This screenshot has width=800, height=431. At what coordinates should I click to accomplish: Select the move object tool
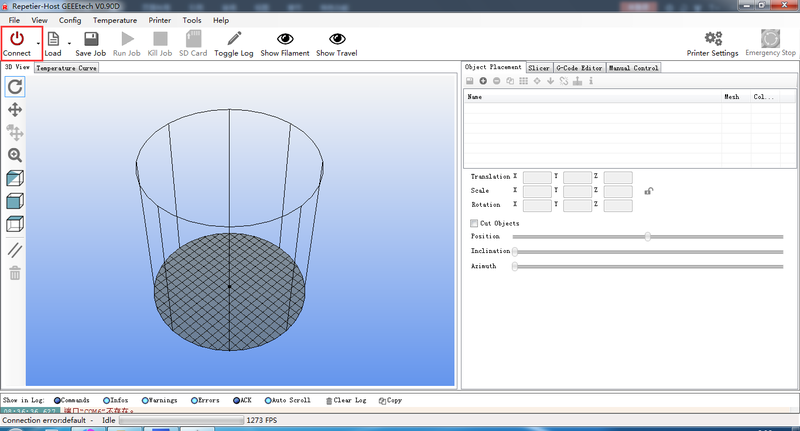tap(15, 133)
